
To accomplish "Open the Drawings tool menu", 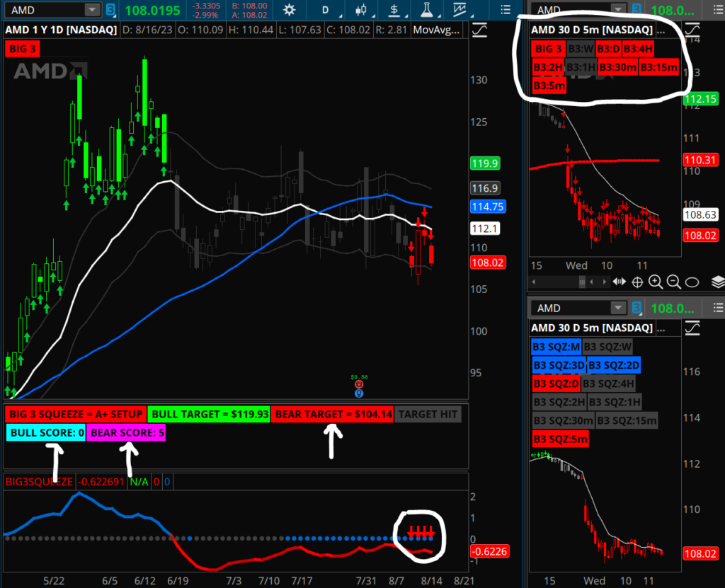I will tap(459, 10).
